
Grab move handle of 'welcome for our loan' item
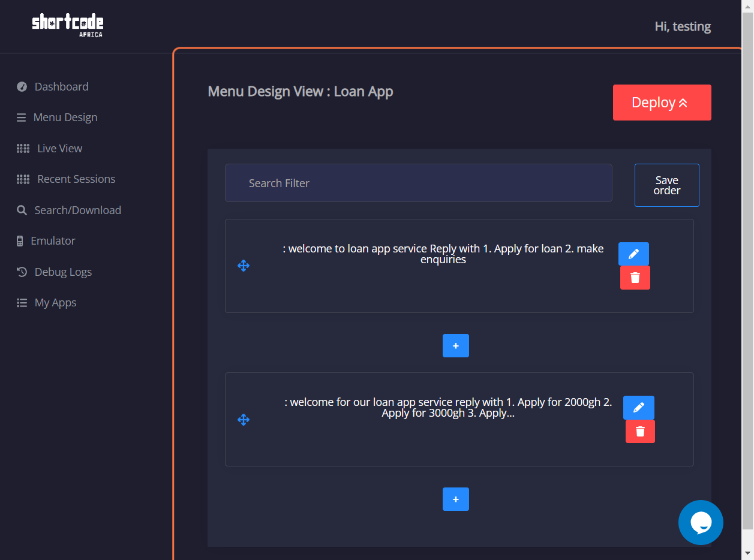[244, 420]
